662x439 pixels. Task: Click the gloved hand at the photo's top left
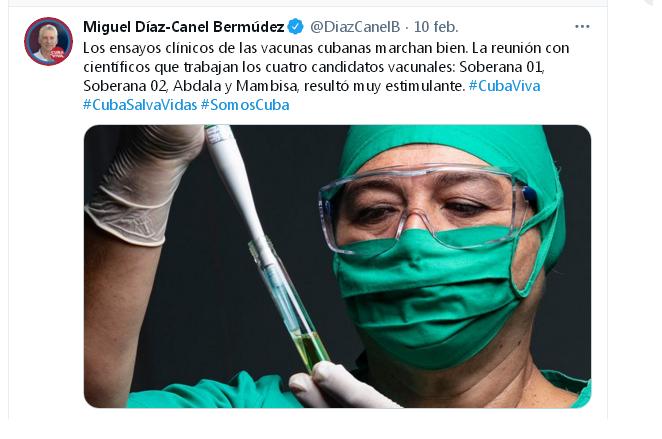point(144,184)
